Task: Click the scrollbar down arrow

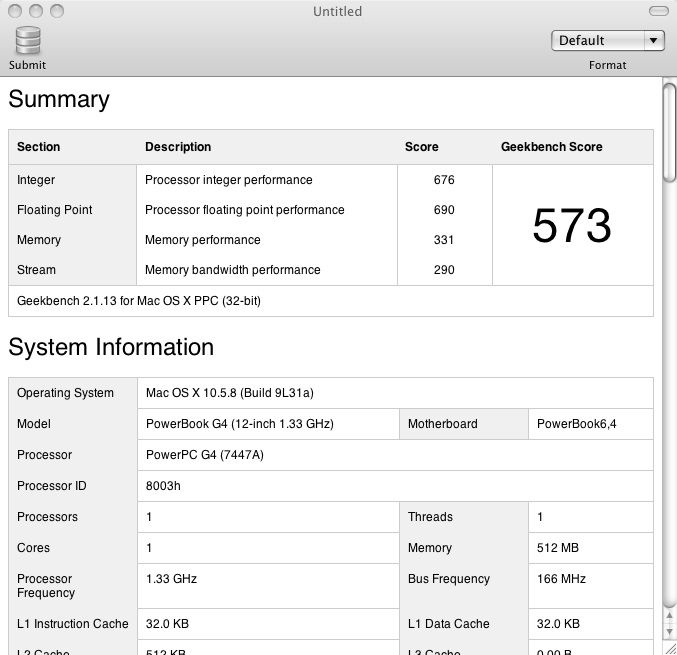Action: tap(669, 631)
